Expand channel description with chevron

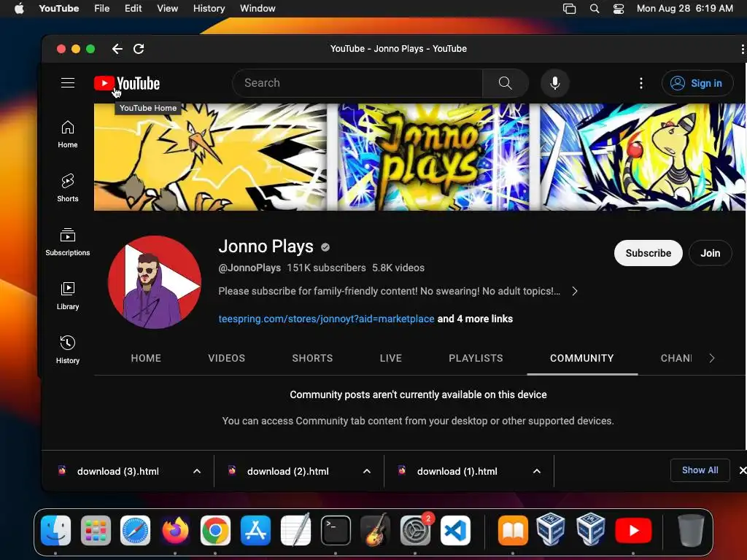[x=575, y=291]
